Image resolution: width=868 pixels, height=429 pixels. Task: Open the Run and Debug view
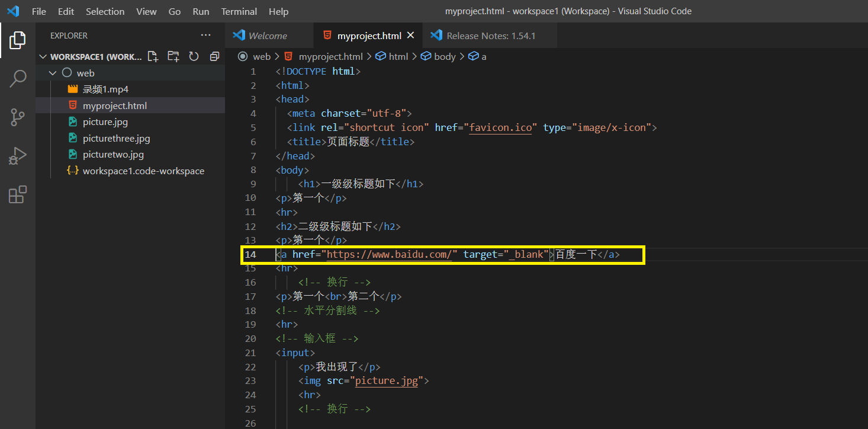pyautogui.click(x=18, y=156)
